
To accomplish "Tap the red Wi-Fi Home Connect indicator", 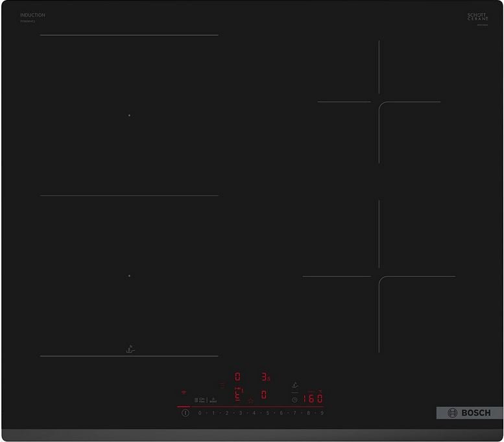I will [x=184, y=392].
